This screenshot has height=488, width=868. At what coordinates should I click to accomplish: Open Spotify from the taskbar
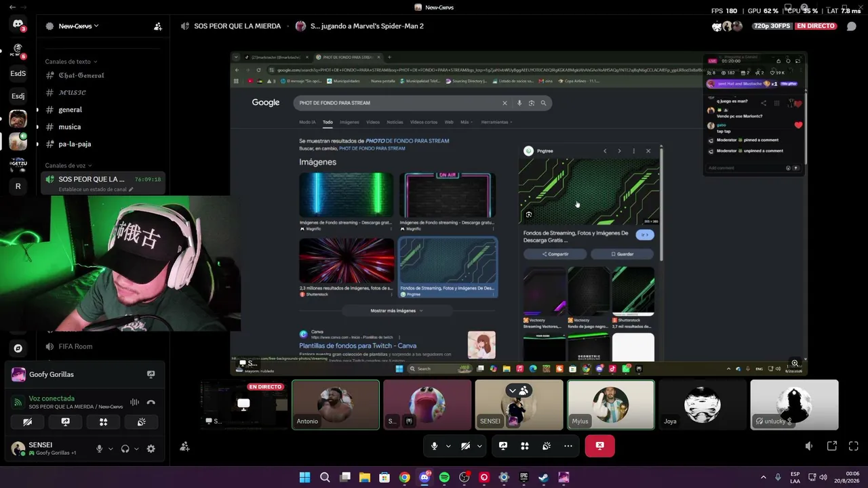click(x=444, y=477)
